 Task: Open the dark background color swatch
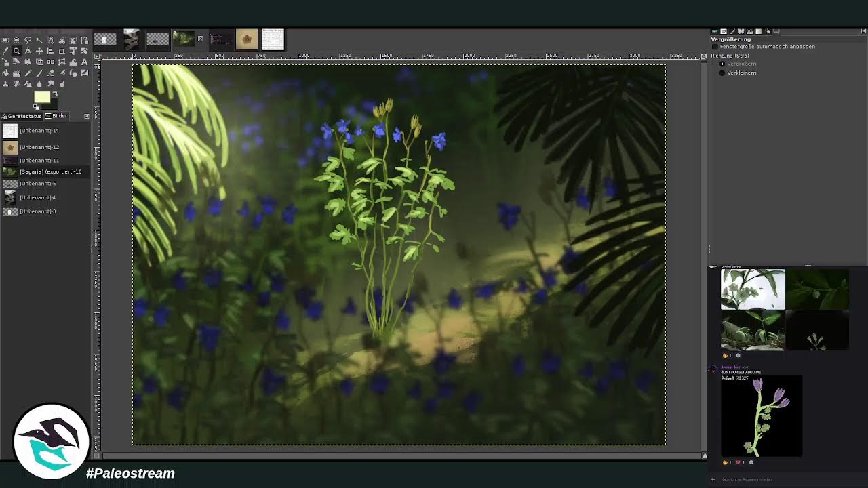click(54, 106)
